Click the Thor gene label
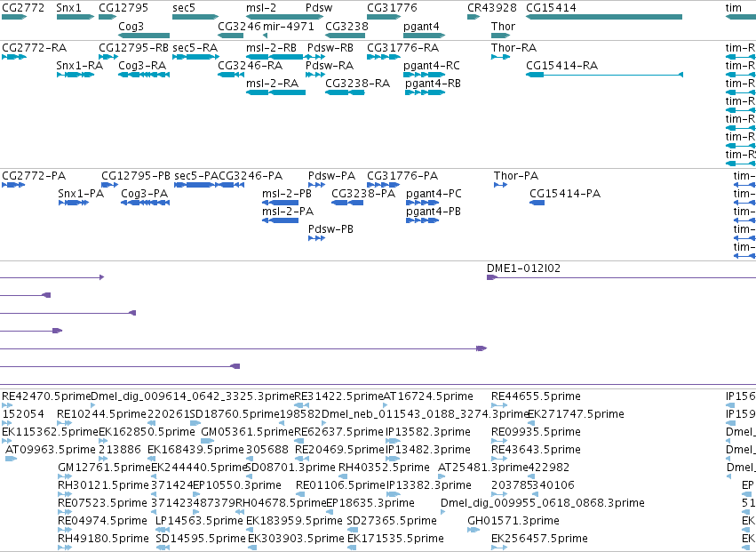756x552 pixels. tap(504, 26)
